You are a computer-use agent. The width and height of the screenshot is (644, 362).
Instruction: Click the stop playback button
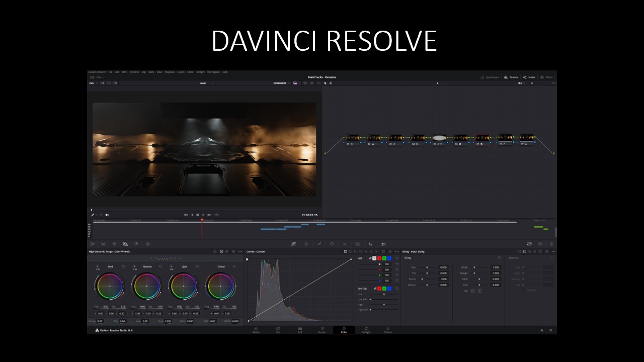[x=197, y=215]
